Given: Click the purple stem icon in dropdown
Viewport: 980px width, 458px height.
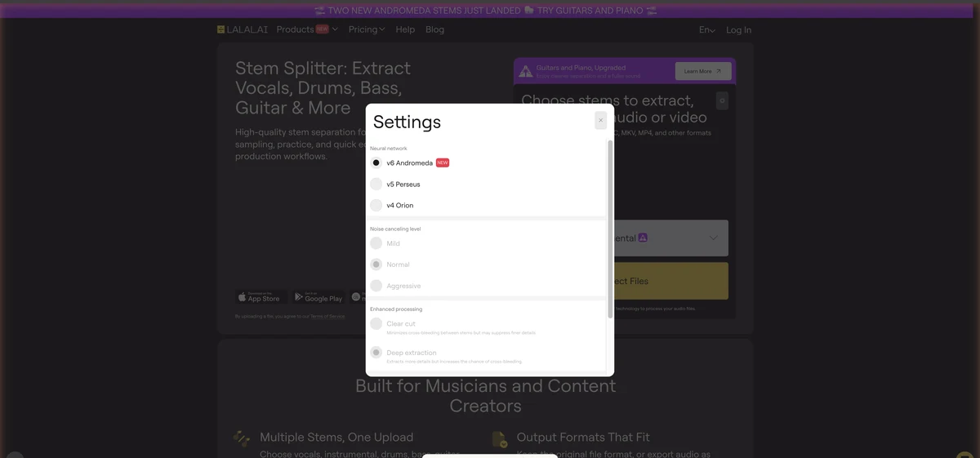Looking at the screenshot, I should pyautogui.click(x=644, y=238).
